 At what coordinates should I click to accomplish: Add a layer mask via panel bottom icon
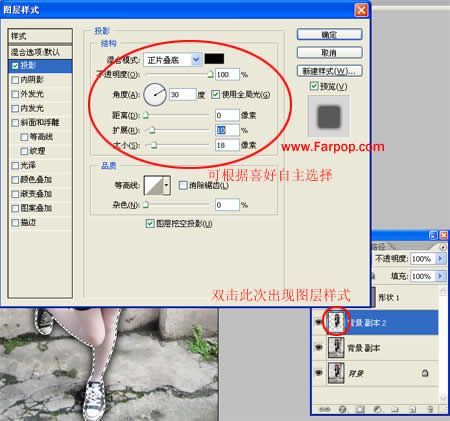pos(360,409)
